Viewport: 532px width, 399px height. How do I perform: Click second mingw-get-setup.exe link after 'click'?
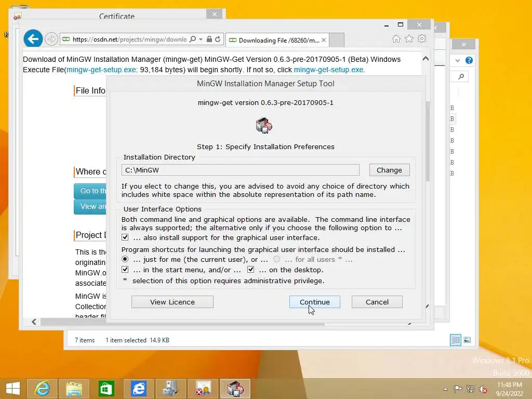coord(328,70)
